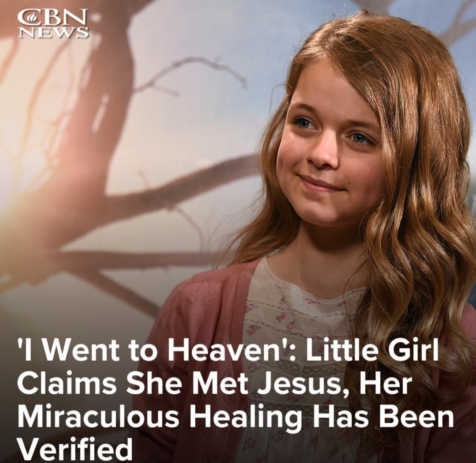The height and width of the screenshot is (463, 476).
Task: Click the word 'Miraculous' in the headline
Action: point(98,417)
